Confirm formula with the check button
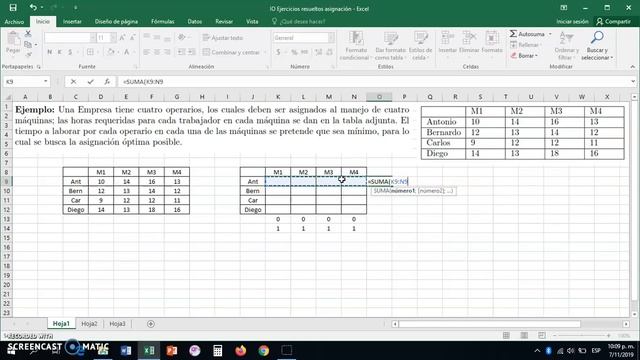This screenshot has width=640, height=360. click(90, 82)
